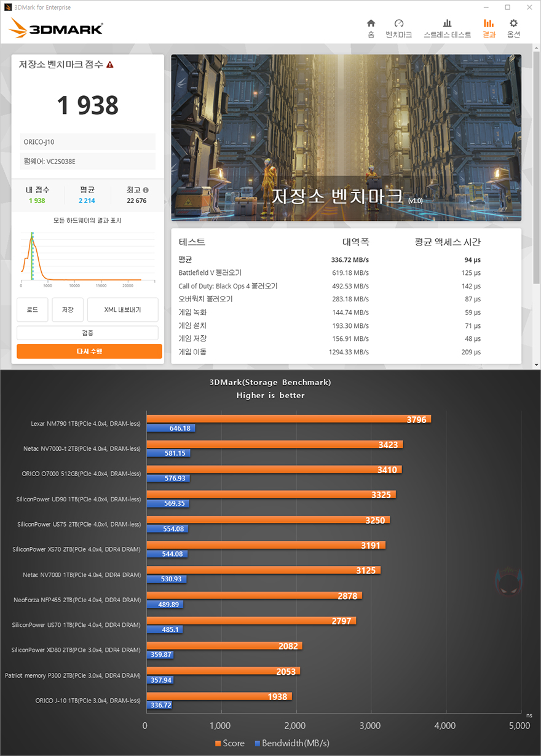
Task: Click the 대역폭 column header
Action: [356, 242]
